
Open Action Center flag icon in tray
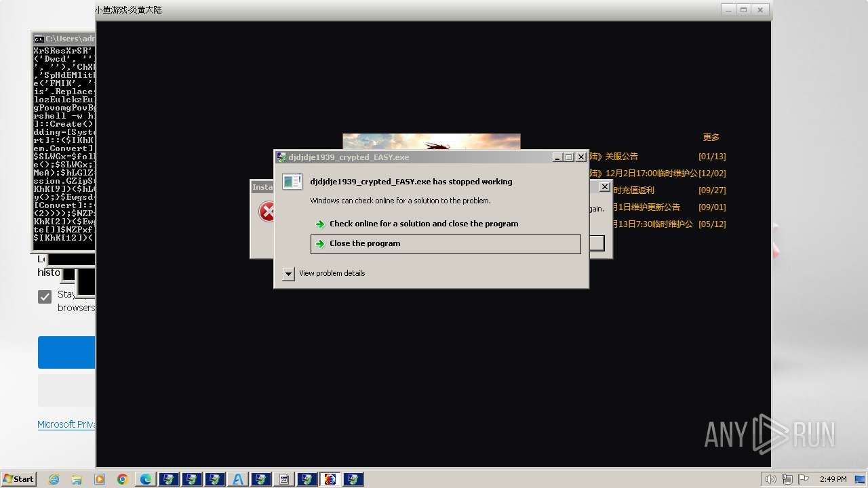point(804,479)
